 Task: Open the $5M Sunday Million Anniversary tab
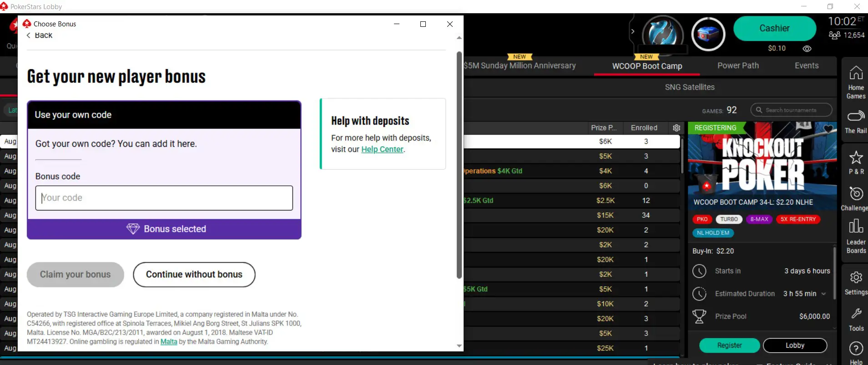520,65
